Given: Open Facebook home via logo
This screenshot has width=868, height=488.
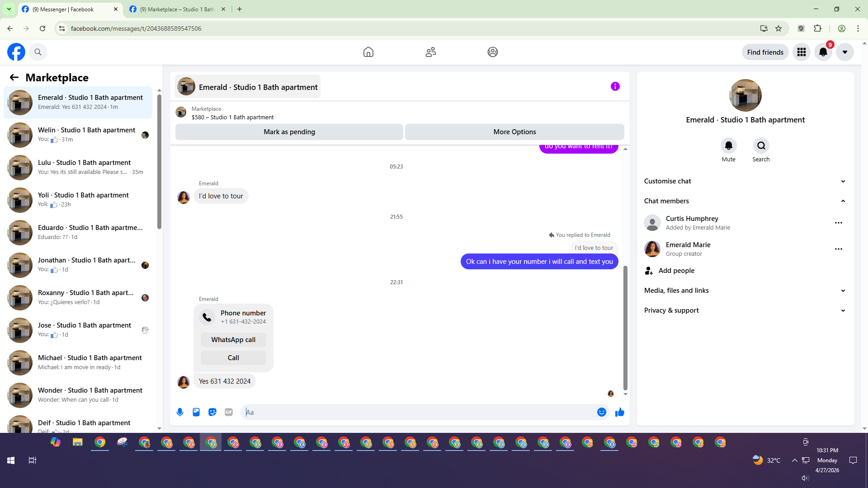Looking at the screenshot, I should [16, 52].
